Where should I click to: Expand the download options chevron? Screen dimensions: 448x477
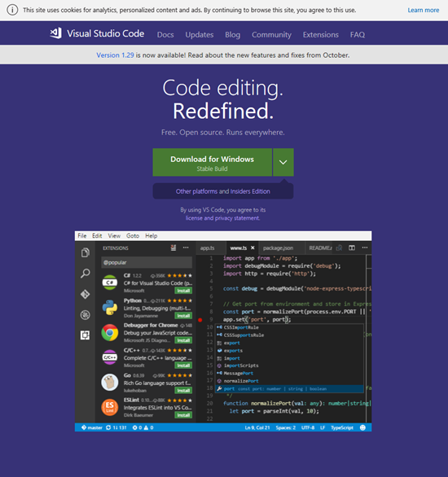283,162
